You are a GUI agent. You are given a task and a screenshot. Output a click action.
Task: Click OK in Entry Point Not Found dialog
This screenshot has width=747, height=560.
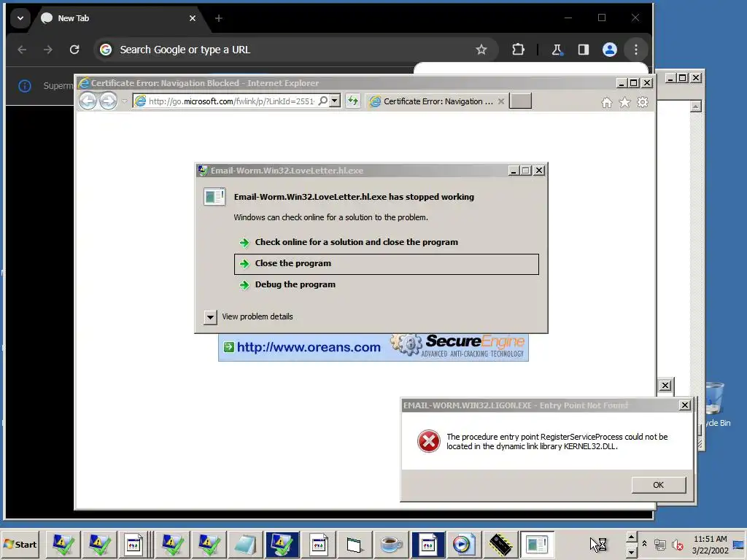(x=659, y=485)
